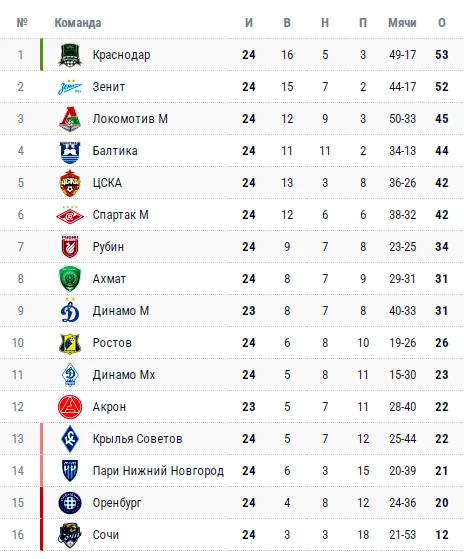Click the Спартак М diamond logo
464x559 pixels.
(x=70, y=215)
